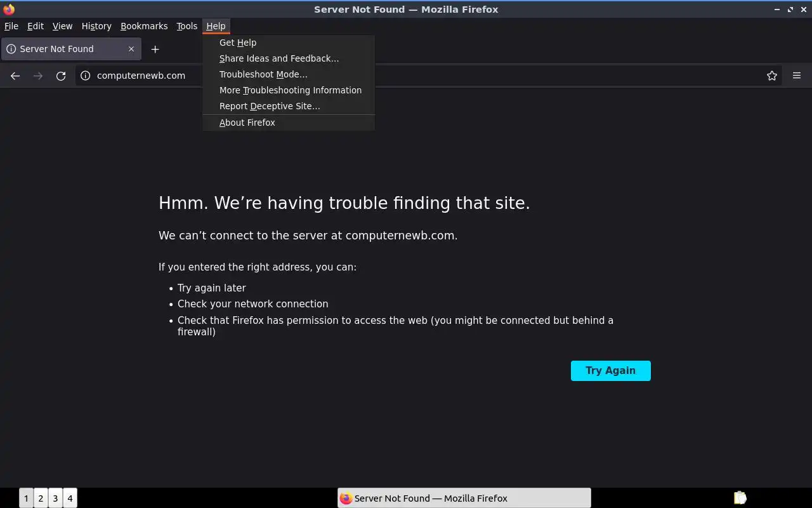The height and width of the screenshot is (508, 812).
Task: Open the hamburger application menu
Action: 797,76
